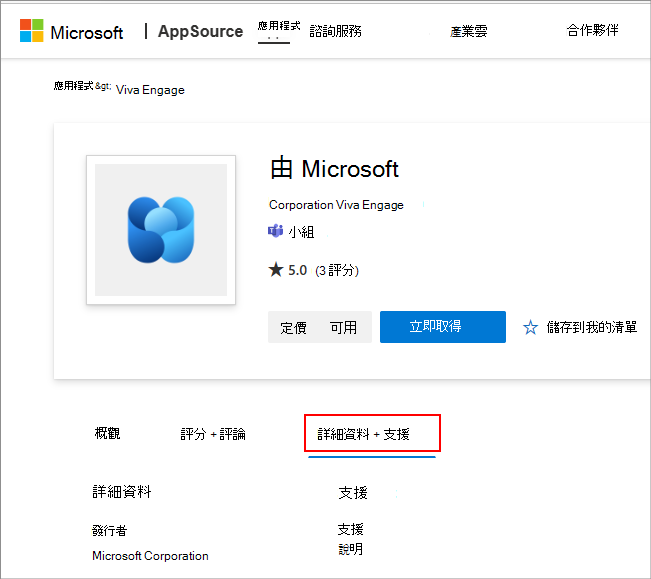Screen dimensions: 651x579
Task: Click 儲存到我的清單
Action: click(x=592, y=327)
